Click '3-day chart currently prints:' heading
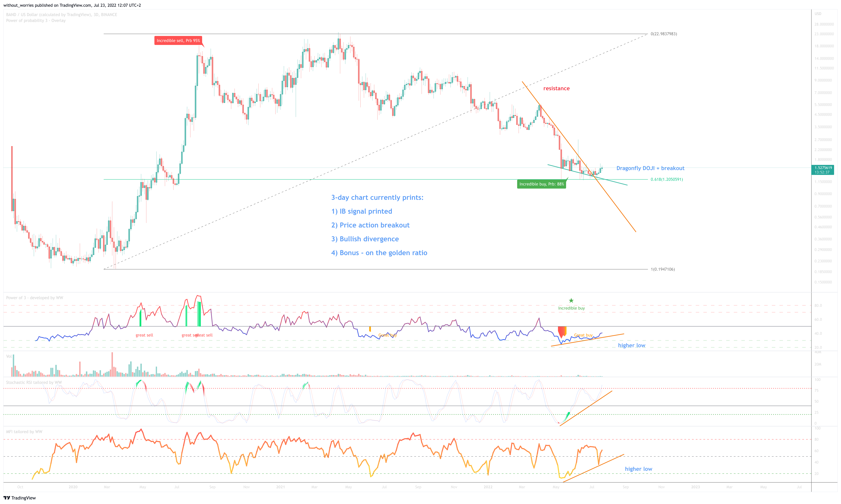The width and height of the screenshot is (841, 504). (x=377, y=198)
